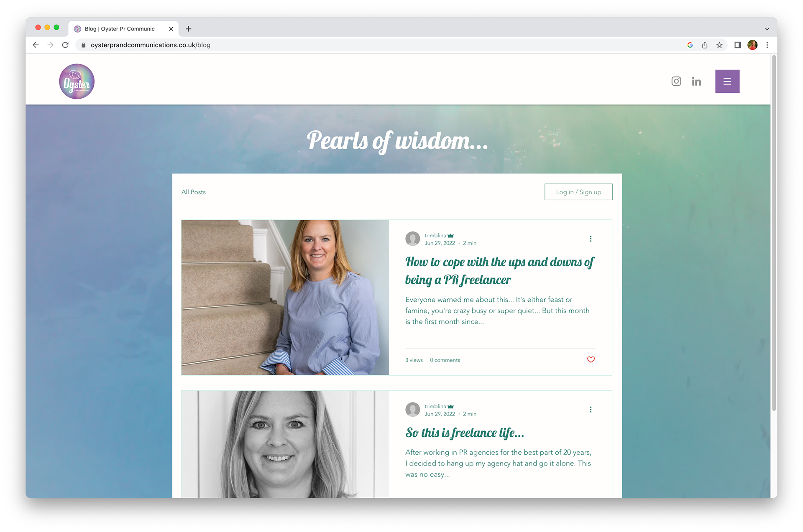This screenshot has width=803, height=532.
Task: Go back to previous page
Action: (36, 45)
